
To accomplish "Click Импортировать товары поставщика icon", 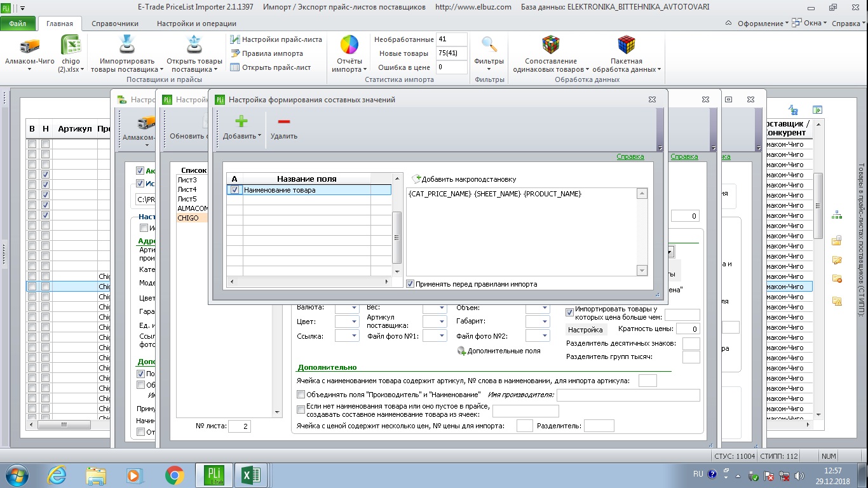I will [127, 46].
